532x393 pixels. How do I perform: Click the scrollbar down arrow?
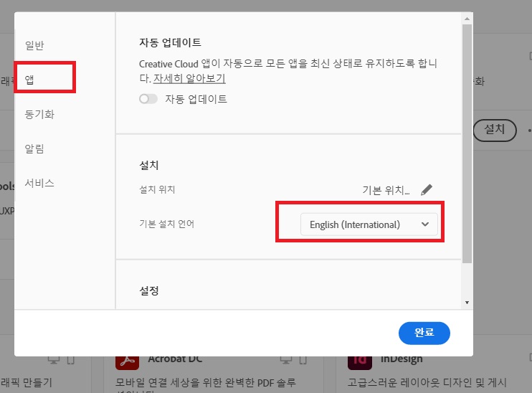coord(467,303)
